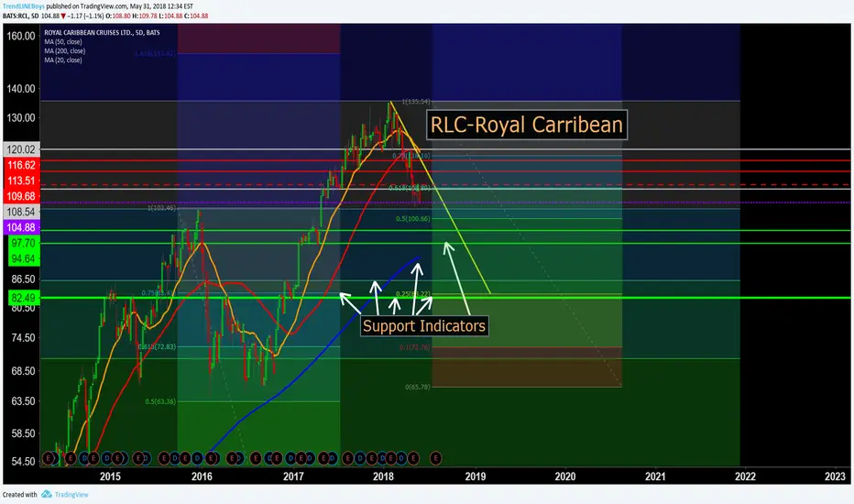The width and height of the screenshot is (854, 504).
Task: Click the 2016 year label
Action: (202, 477)
